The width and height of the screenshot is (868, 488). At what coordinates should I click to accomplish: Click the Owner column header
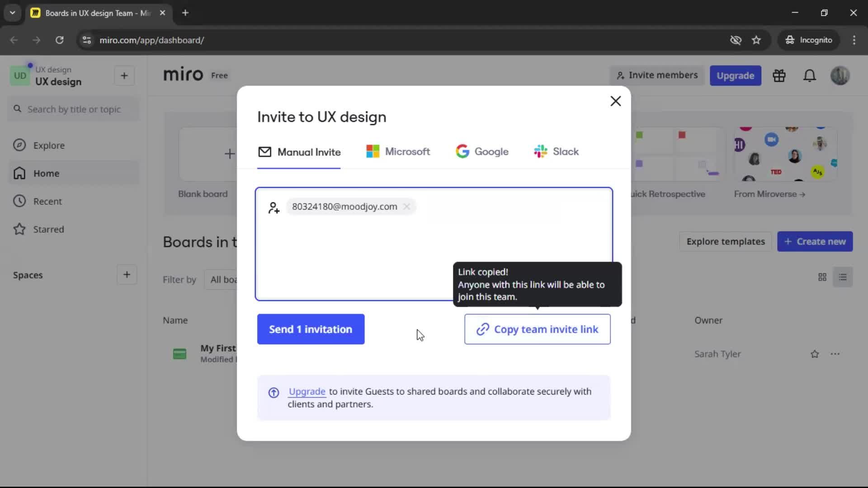pyautogui.click(x=708, y=320)
